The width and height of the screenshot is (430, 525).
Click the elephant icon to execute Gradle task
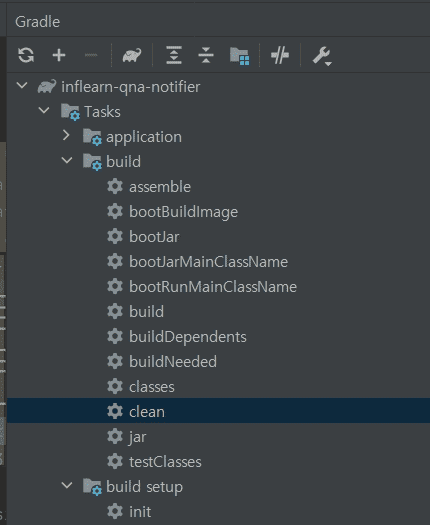pyautogui.click(x=132, y=55)
